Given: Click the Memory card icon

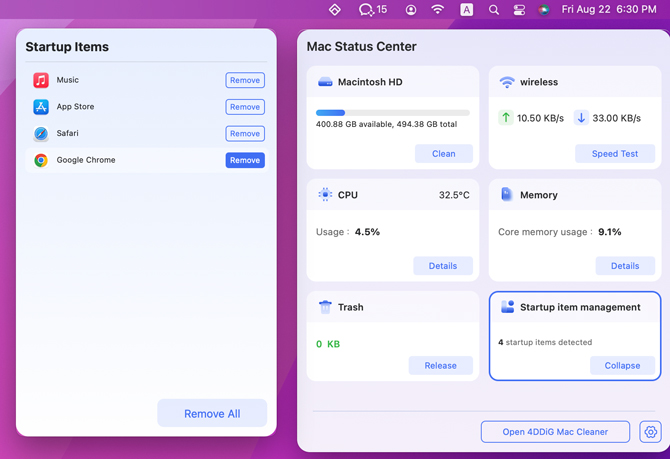Looking at the screenshot, I should click(x=506, y=194).
